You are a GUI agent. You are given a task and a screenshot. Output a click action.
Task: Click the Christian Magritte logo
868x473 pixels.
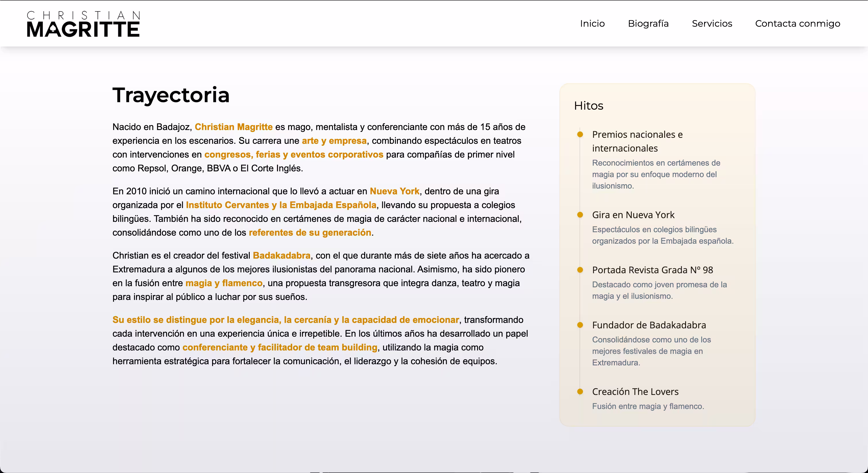(83, 24)
